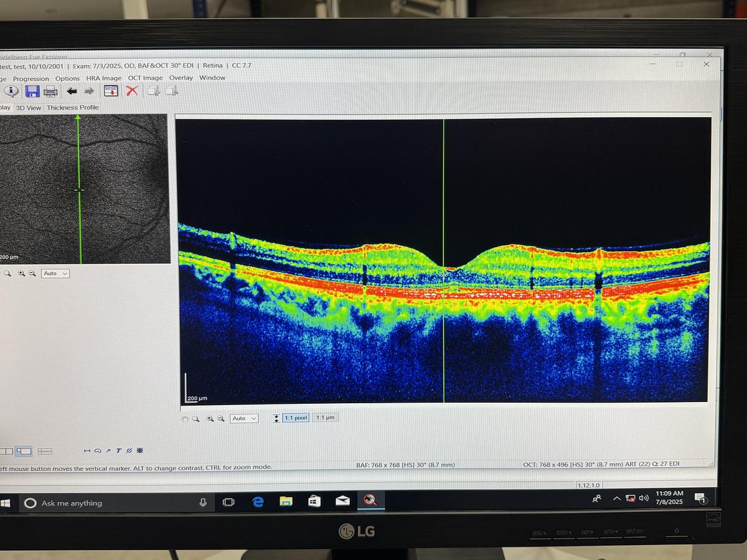
Task: Click the Print icon in toolbar
Action: pyautogui.click(x=50, y=92)
